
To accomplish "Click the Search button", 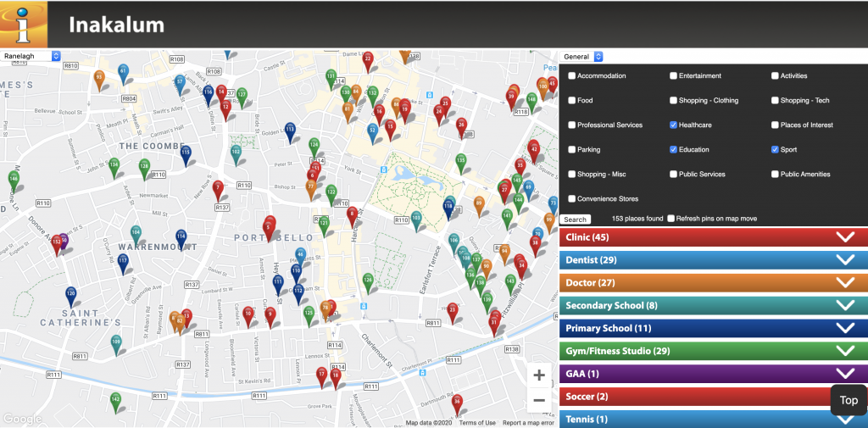I will coord(576,220).
